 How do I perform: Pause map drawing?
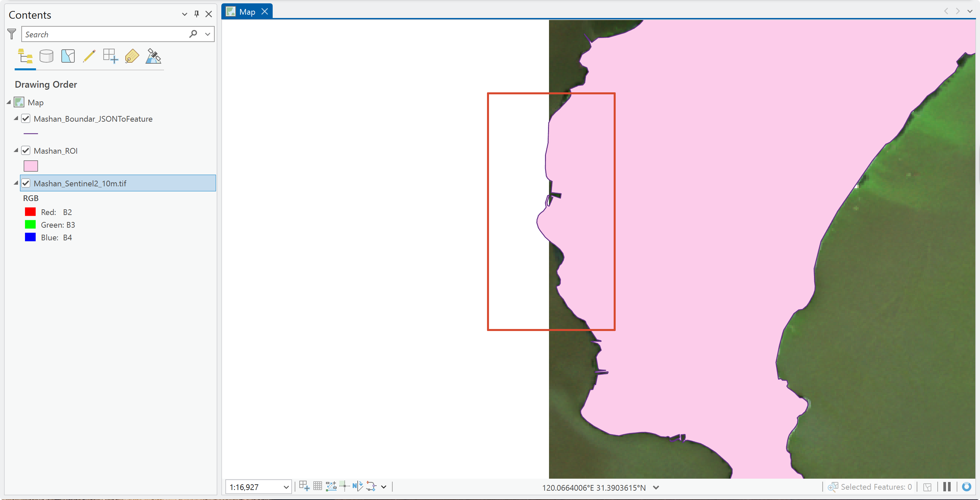click(947, 487)
